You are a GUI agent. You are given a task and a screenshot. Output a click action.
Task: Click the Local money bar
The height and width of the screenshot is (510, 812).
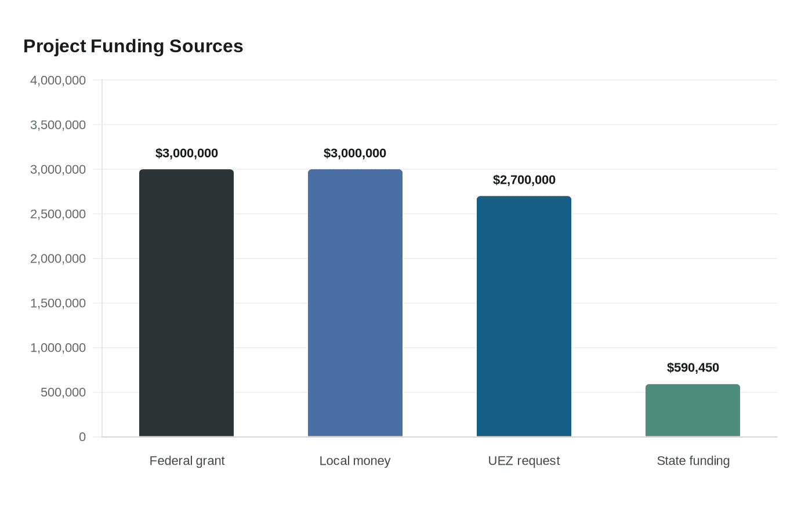tap(355, 303)
